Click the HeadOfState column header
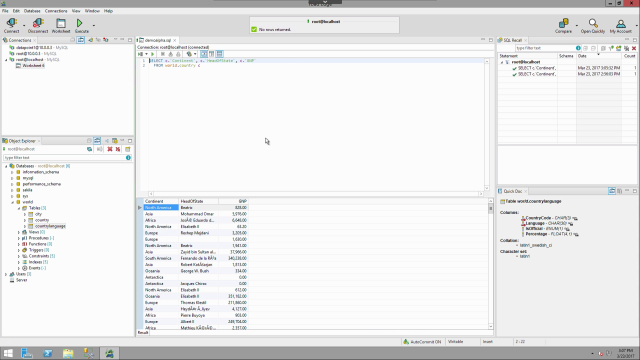Screen dimensions: 640x360 pos(198,201)
